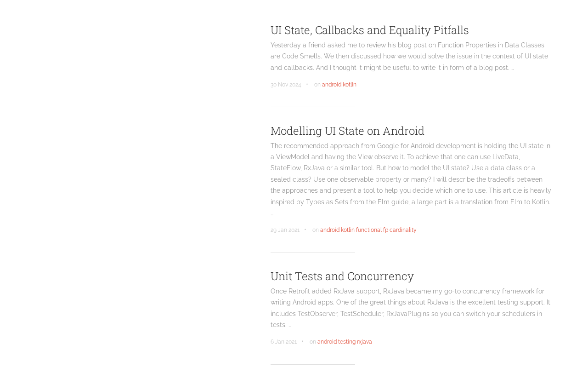This screenshot has height=368, width=588.
Task: Select the kotlin tag on the 29 Jan 2021 post
Action: (348, 230)
